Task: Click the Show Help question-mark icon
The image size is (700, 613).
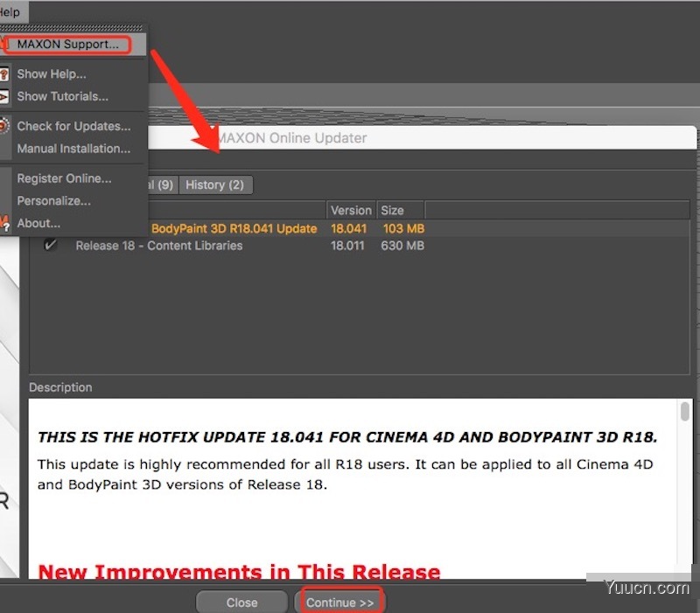Action: (4, 74)
